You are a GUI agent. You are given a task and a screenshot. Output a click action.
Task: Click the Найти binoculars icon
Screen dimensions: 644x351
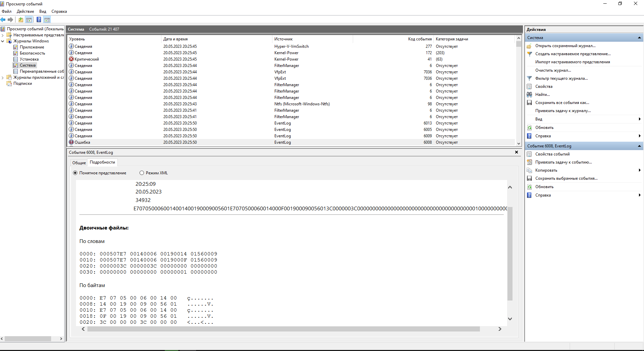[529, 95]
